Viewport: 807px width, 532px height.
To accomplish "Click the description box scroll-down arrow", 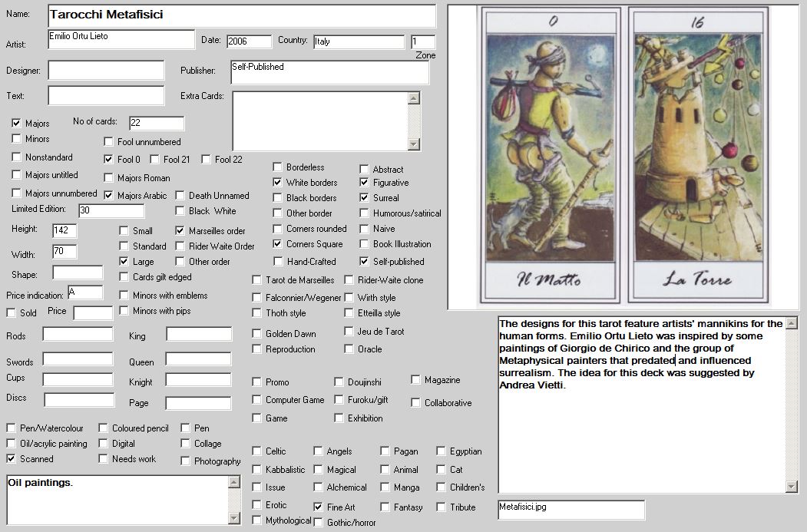I will pyautogui.click(x=792, y=487).
